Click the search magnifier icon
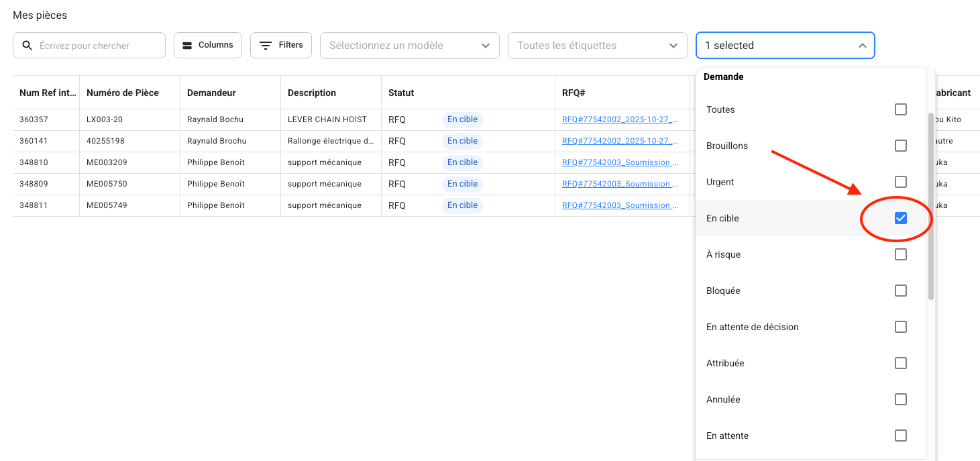Image resolution: width=980 pixels, height=461 pixels. (x=28, y=46)
